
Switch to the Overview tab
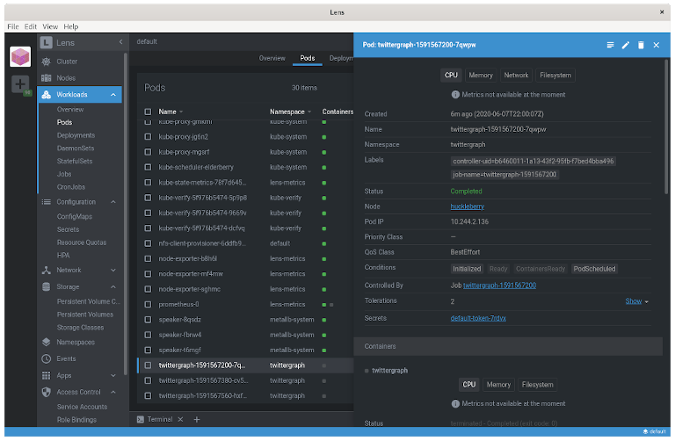point(272,58)
